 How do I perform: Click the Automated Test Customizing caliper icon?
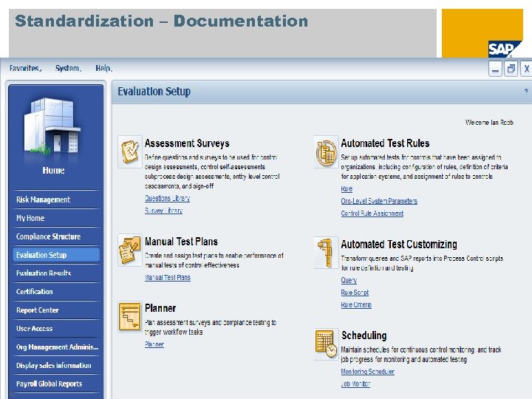(326, 253)
